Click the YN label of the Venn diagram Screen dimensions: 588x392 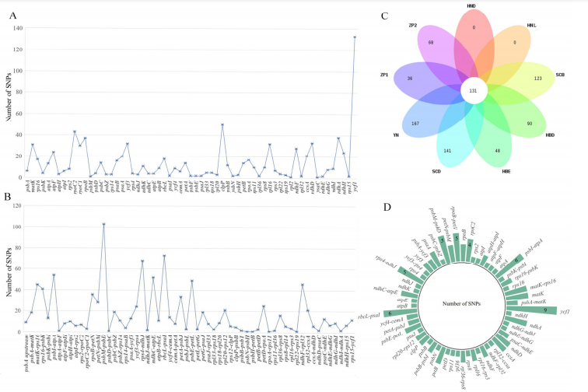click(x=396, y=135)
